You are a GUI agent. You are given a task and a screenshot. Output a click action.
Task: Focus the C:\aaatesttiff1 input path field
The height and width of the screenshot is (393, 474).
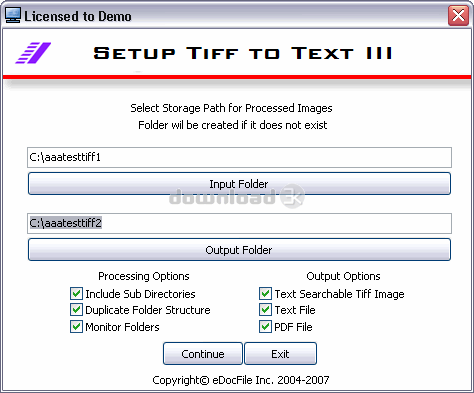pos(239,157)
